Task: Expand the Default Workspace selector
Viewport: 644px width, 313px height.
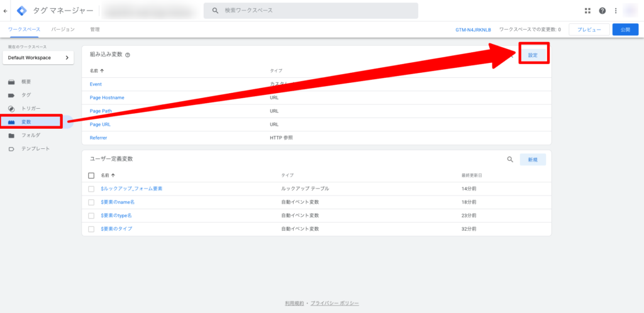Action: 38,58
